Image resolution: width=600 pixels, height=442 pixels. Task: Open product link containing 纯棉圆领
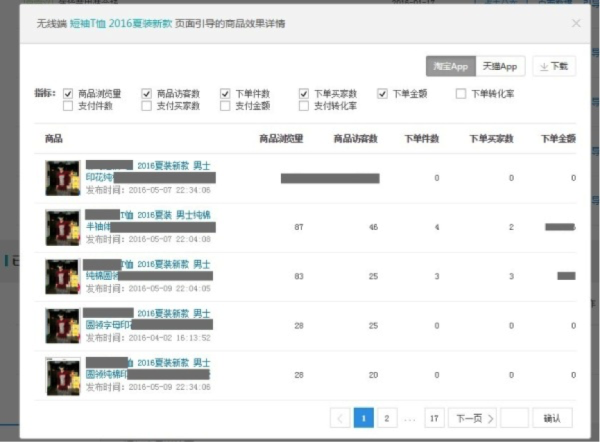tap(148, 270)
